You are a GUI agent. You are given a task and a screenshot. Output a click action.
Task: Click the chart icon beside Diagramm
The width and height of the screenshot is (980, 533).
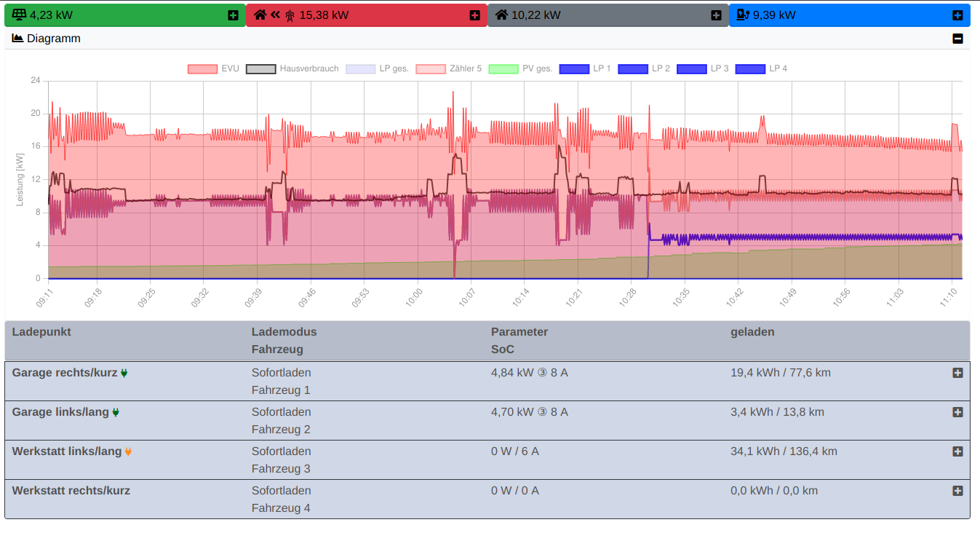[x=18, y=39]
